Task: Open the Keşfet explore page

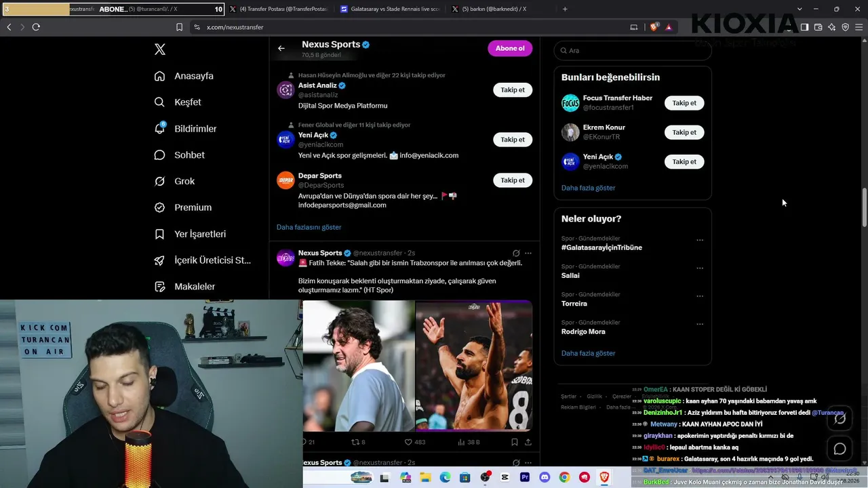Action: click(x=178, y=102)
